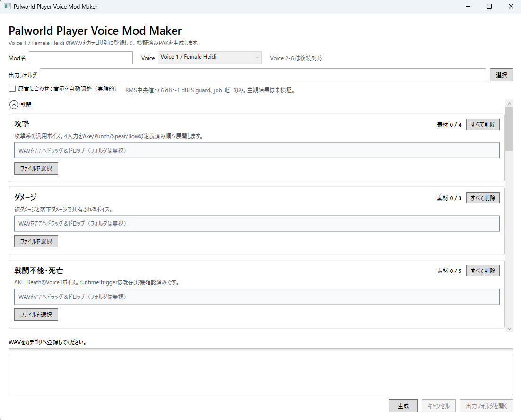Open the Voice dropdown showing Female Heidi

[209, 58]
